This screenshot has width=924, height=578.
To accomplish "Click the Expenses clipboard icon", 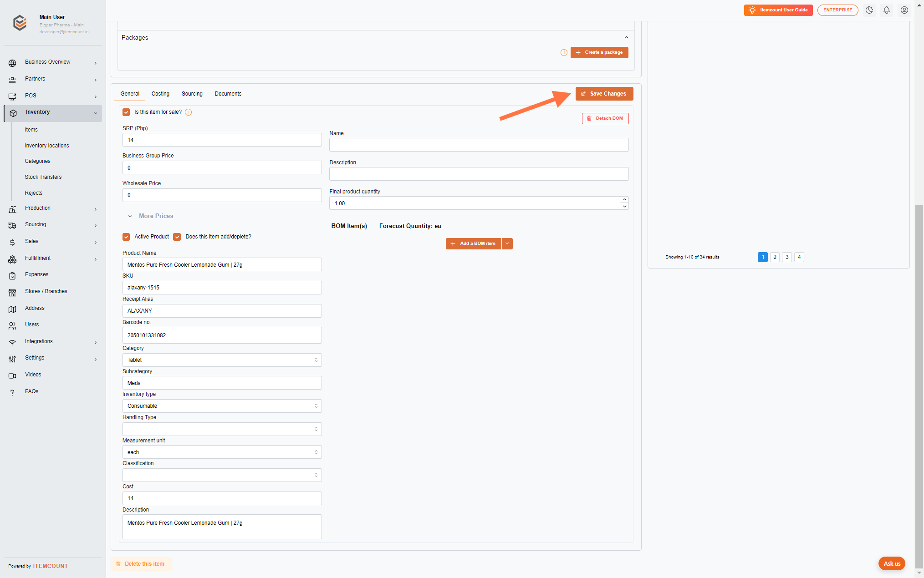I will tap(12, 275).
